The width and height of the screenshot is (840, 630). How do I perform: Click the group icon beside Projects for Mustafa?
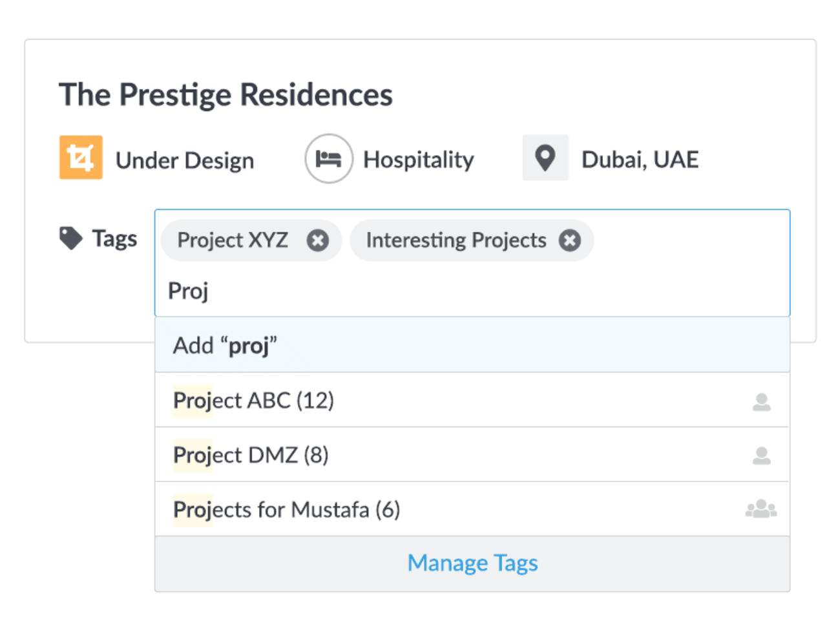click(761, 509)
